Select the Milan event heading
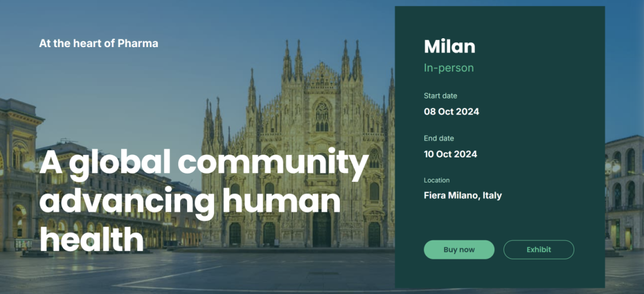This screenshot has height=294, width=644. 450,47
